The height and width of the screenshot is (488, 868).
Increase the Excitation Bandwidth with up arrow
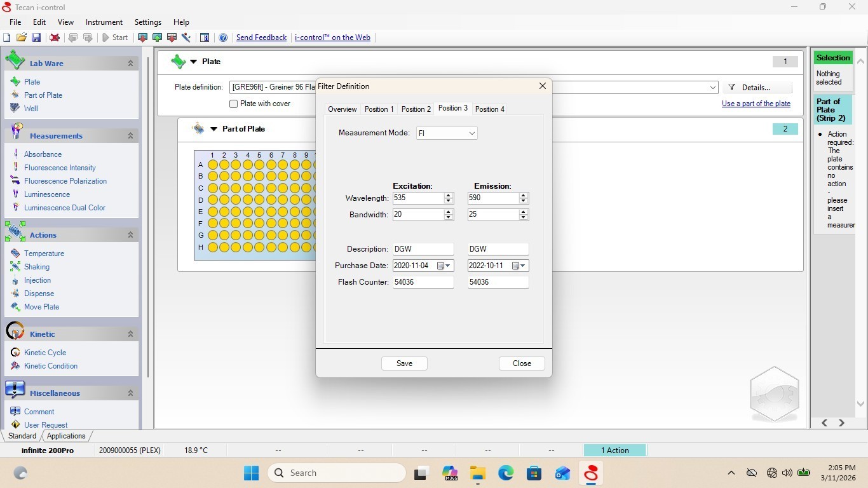click(x=449, y=212)
